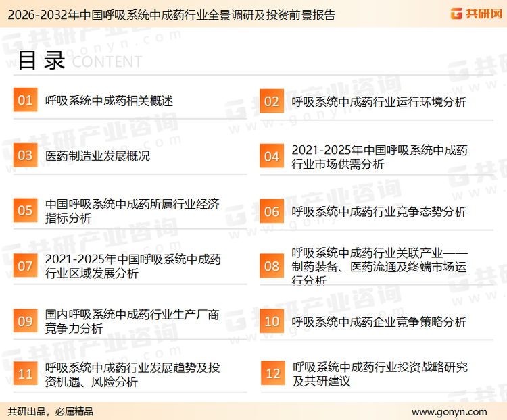Open chapter 呼吸系统中成药相关概述
This screenshot has height=420, width=507.
tap(109, 101)
